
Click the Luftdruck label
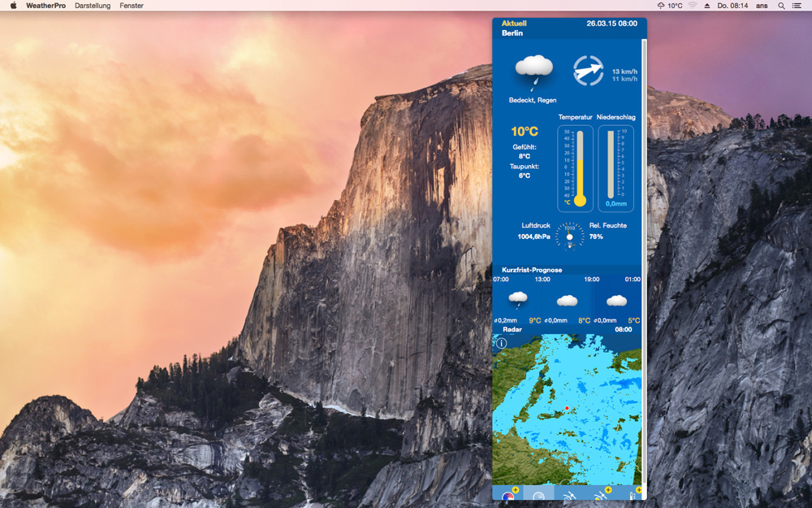pyautogui.click(x=536, y=225)
